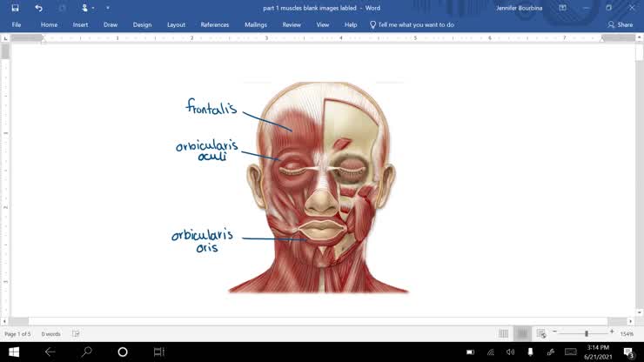644x362 pixels.
Task: Click the handwritten frontalis label
Action: click(x=211, y=107)
